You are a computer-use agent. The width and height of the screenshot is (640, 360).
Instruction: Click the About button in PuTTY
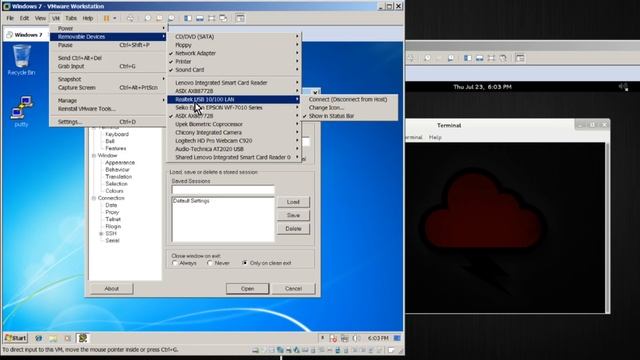[x=111, y=289]
